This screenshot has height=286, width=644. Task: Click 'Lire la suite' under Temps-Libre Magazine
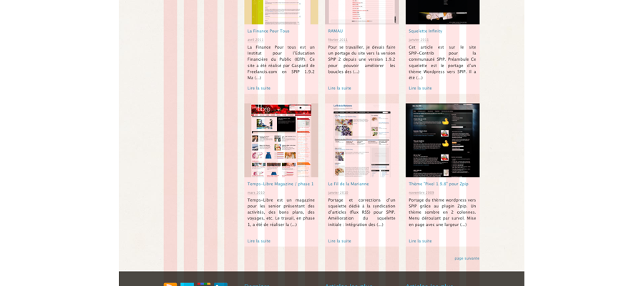(259, 242)
